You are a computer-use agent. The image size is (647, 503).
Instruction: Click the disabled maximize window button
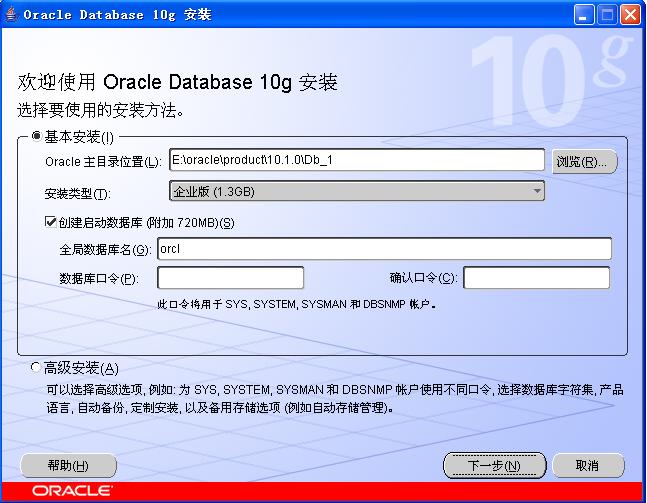pos(607,15)
